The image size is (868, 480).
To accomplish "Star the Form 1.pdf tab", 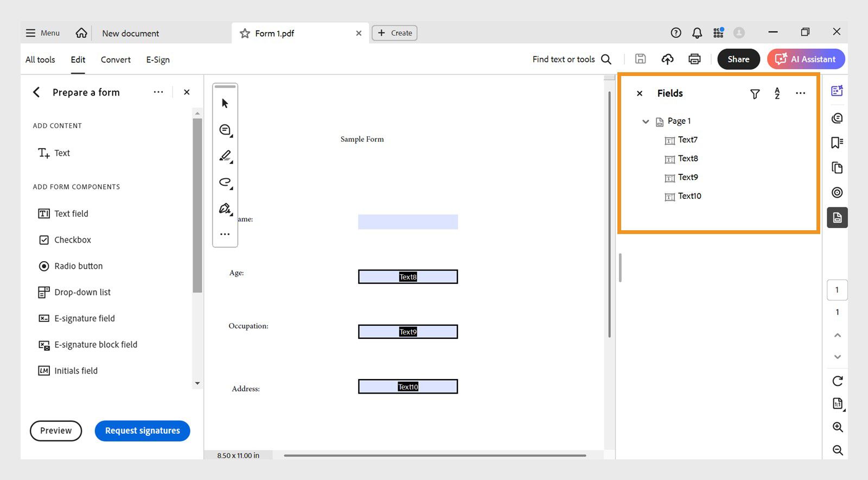I will click(245, 33).
